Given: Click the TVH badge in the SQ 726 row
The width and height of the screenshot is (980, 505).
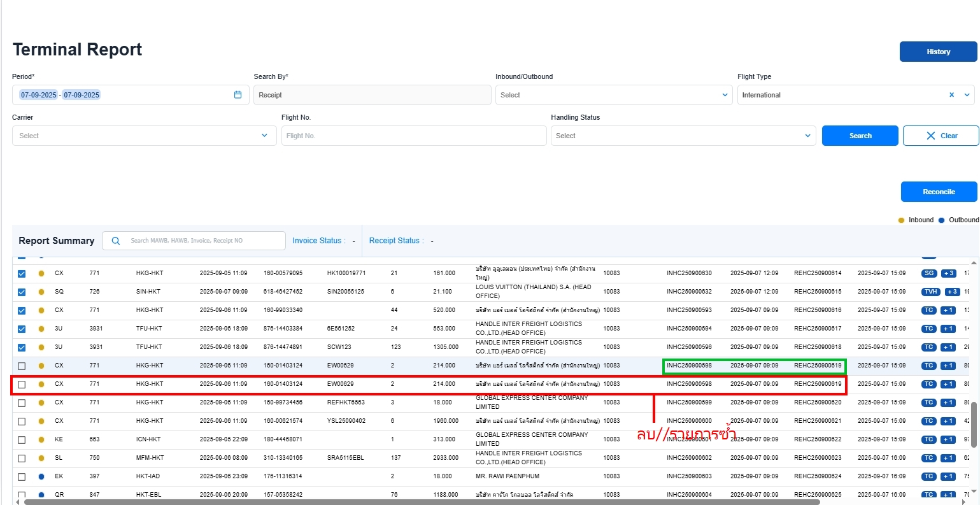Looking at the screenshot, I should point(931,292).
